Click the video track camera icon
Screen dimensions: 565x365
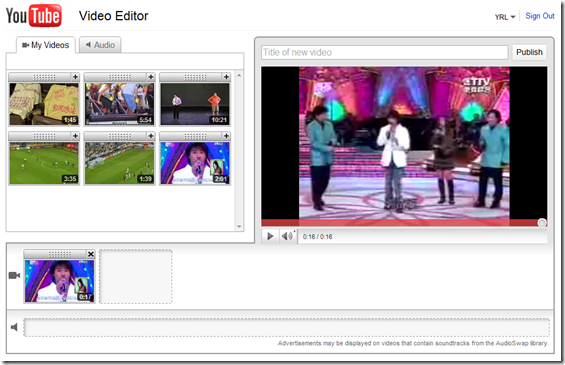coord(14,276)
